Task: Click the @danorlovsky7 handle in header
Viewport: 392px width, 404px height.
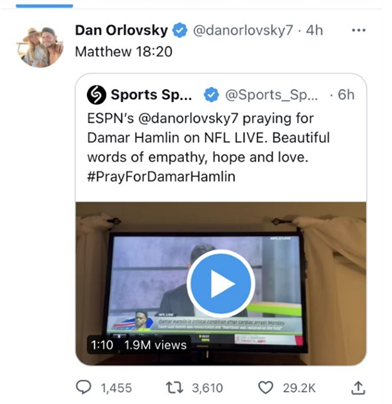Action: point(243,30)
